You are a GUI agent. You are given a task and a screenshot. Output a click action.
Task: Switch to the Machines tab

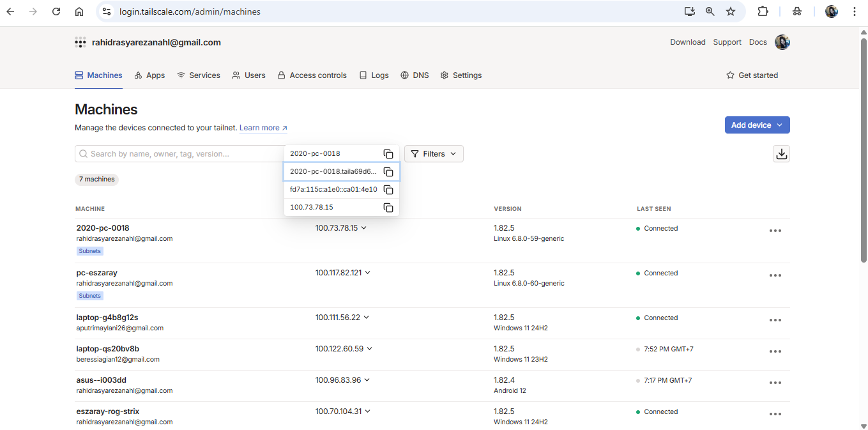99,75
